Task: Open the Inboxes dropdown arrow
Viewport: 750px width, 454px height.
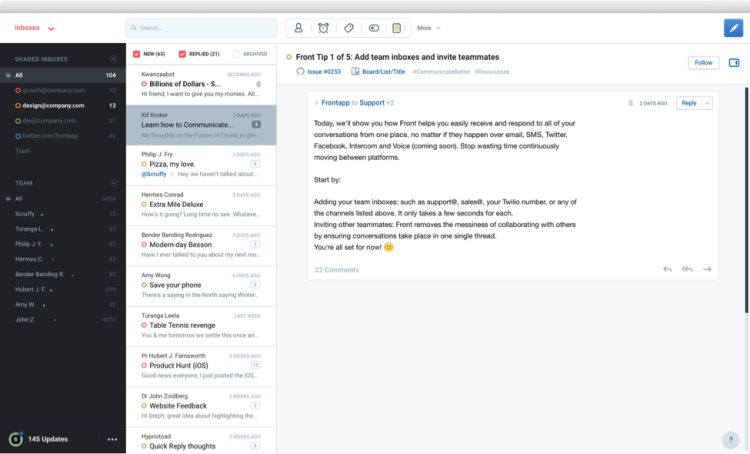Action: click(51, 28)
